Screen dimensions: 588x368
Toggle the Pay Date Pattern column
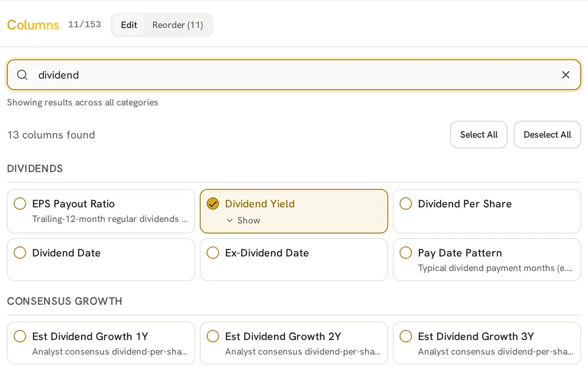coord(405,253)
